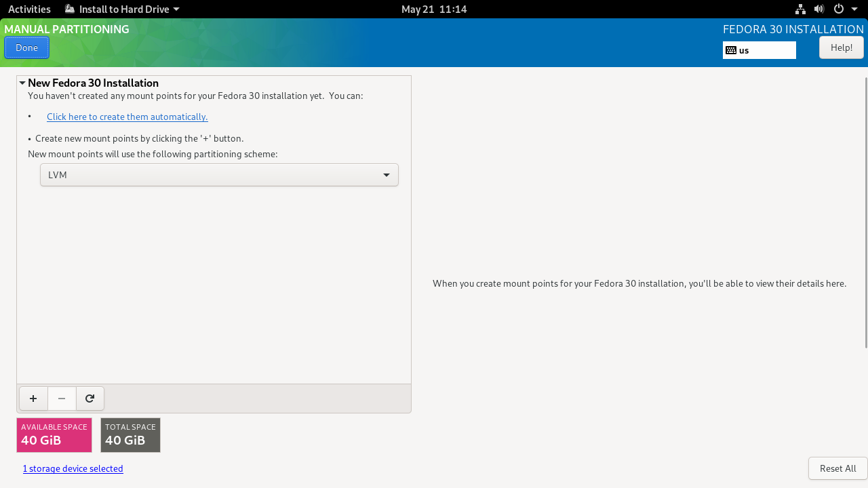The width and height of the screenshot is (868, 488).
Task: Open the system menu arrow in top bar
Action: point(854,9)
